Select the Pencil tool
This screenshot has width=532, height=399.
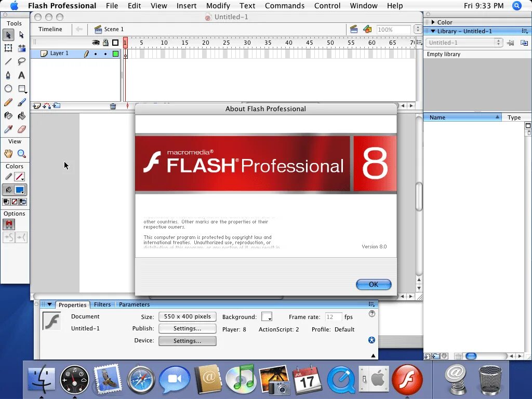pyautogui.click(x=8, y=102)
